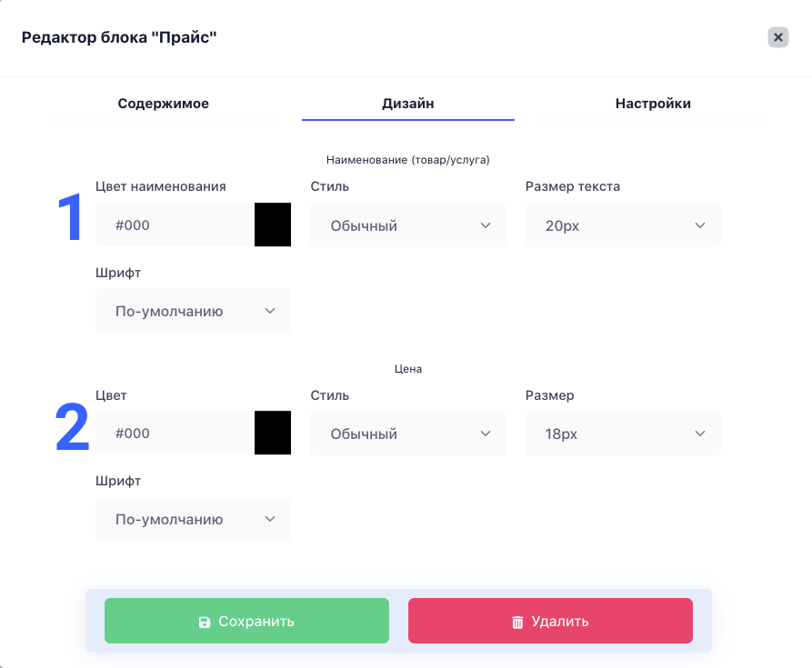Open the price Стиль dropdown under Цена
This screenshot has height=668, width=812.
coord(408,434)
